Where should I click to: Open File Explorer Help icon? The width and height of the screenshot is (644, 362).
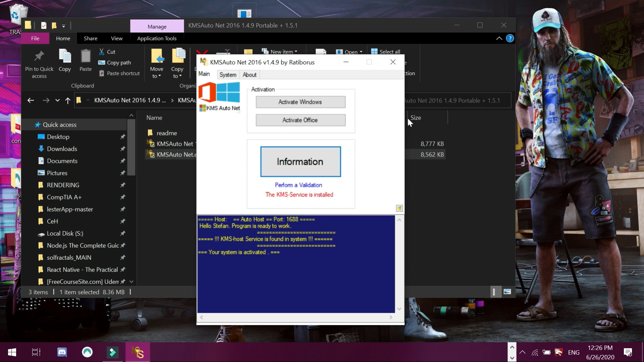(x=510, y=38)
